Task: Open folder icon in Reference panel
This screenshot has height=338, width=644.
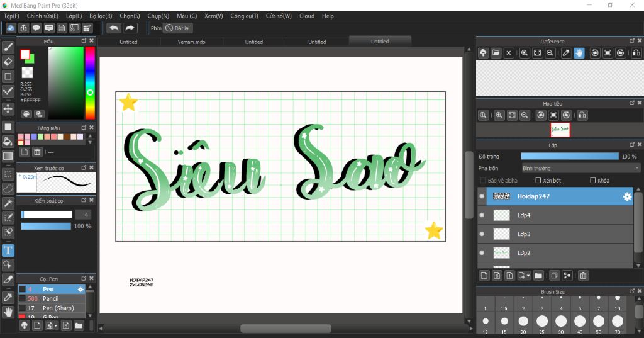Action: (496, 53)
